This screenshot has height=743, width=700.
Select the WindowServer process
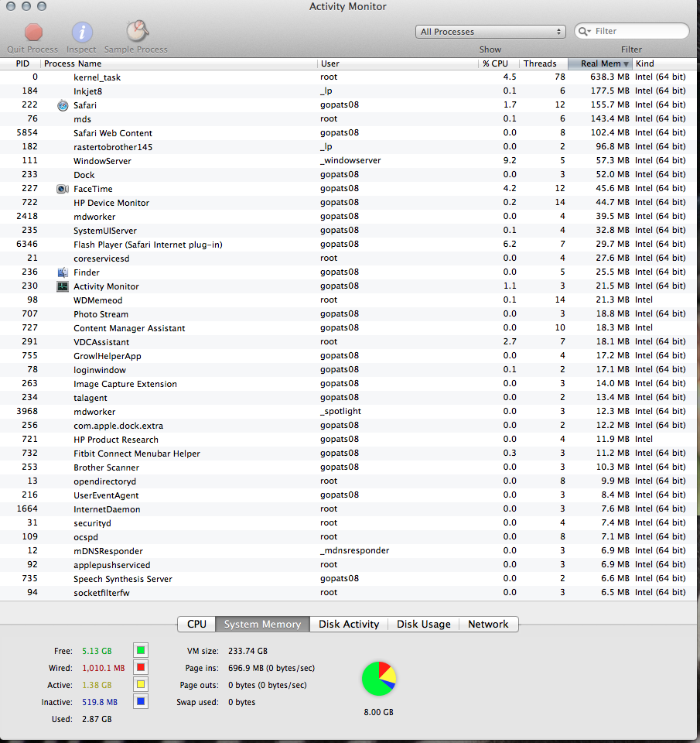click(x=348, y=161)
